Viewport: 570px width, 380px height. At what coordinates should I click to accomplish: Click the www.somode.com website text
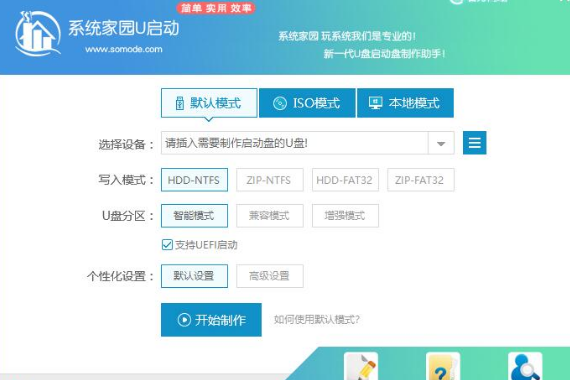coord(124,49)
